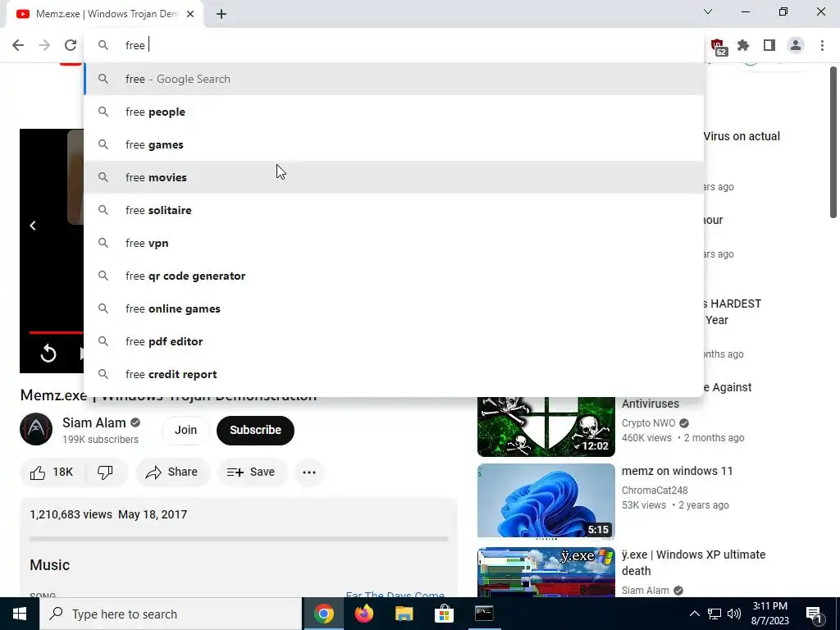Select the Memz.exe YouTube tab
Image resolution: width=840 pixels, height=630 pixels.
click(x=104, y=14)
